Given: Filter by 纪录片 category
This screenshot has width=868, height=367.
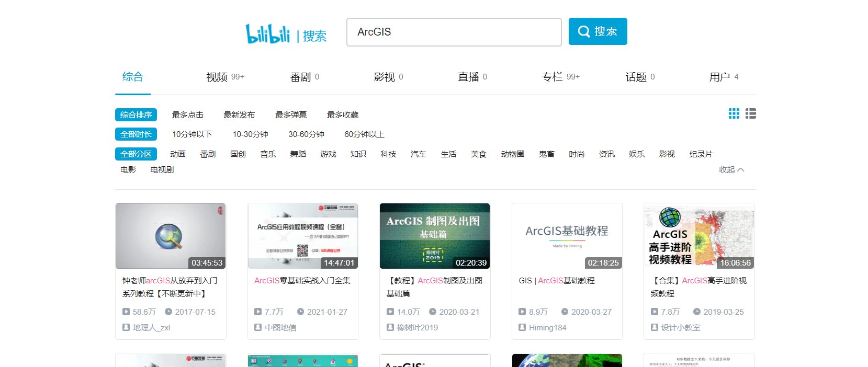Looking at the screenshot, I should 701,154.
